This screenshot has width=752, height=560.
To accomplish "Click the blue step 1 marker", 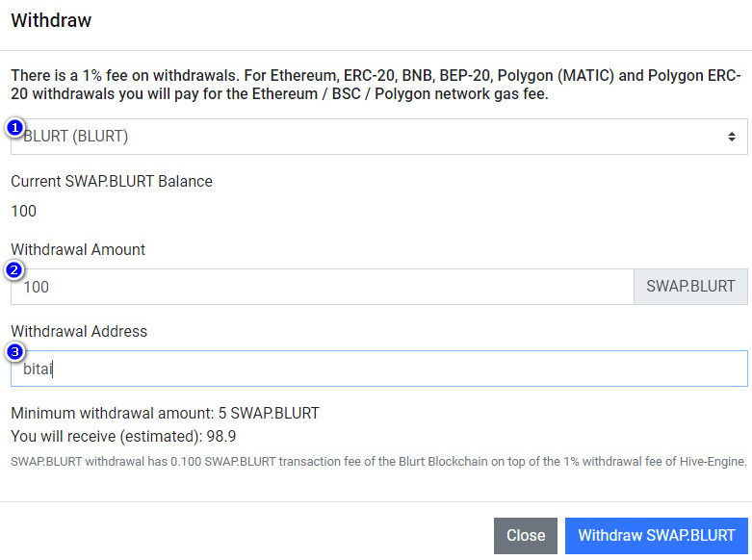I will (x=14, y=127).
